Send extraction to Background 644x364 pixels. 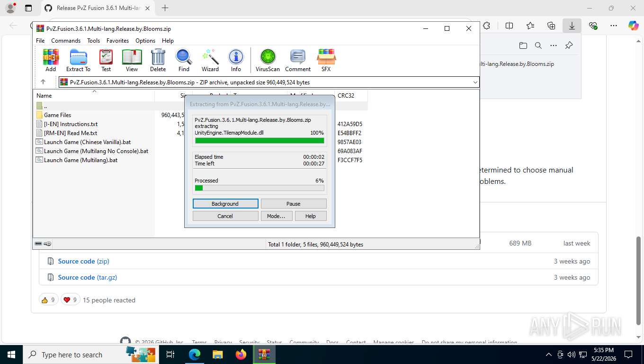225,204
